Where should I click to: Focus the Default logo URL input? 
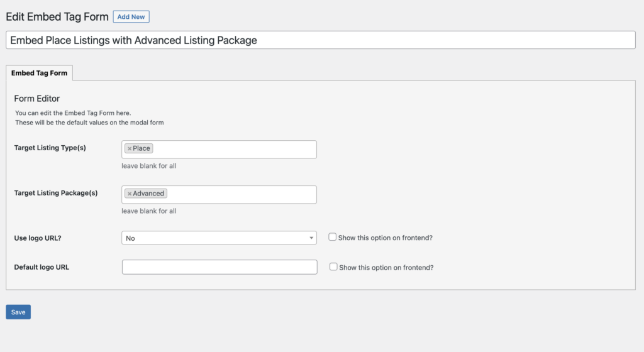click(219, 267)
